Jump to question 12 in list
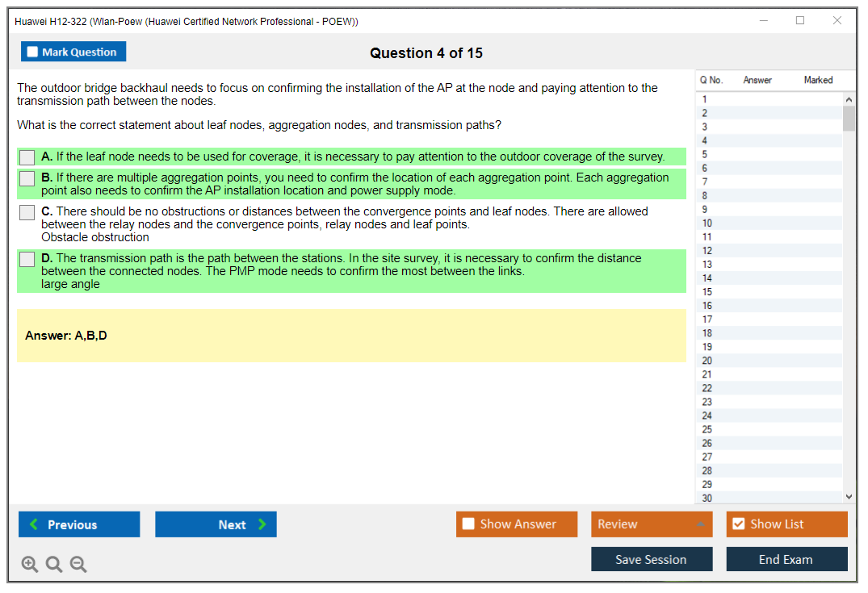Viewport: 868px width, 593px height. point(707,251)
